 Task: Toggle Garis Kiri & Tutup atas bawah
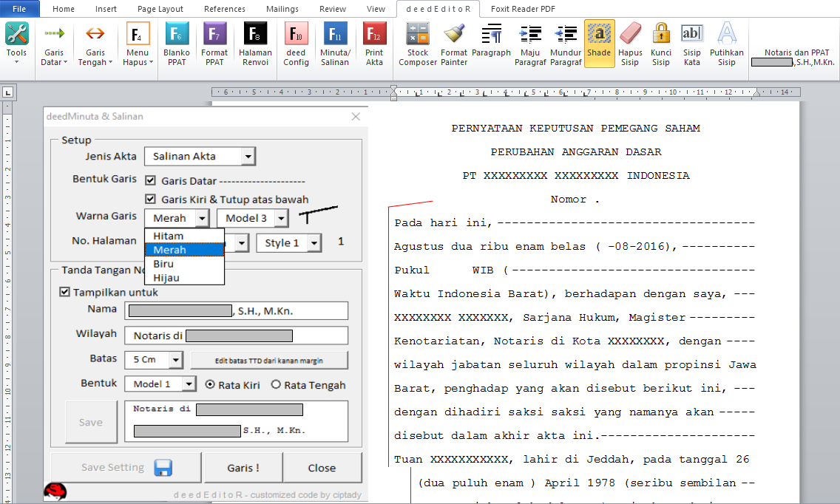(150, 198)
